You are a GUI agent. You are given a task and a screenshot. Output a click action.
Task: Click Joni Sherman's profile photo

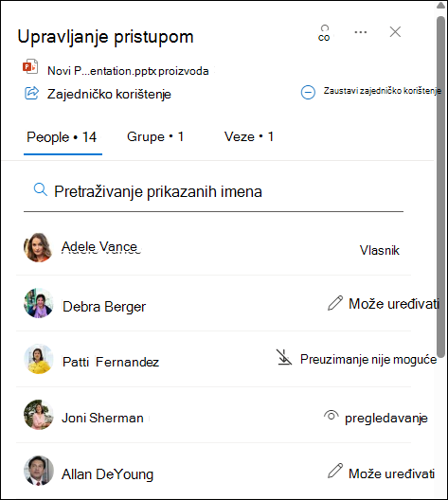tap(39, 415)
